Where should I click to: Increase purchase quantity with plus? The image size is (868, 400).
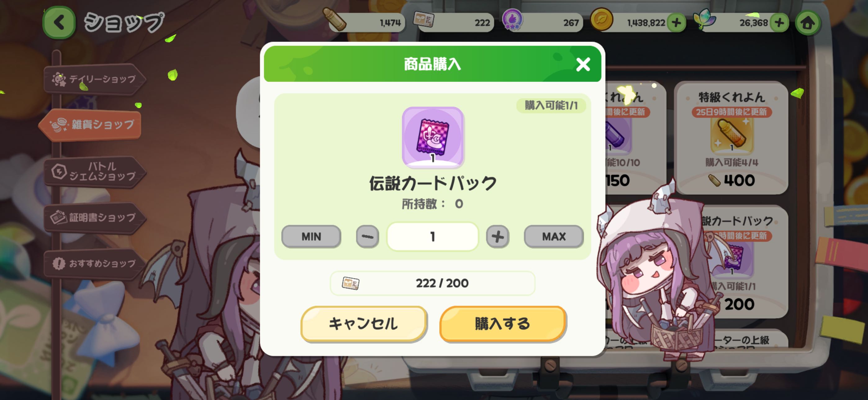coord(497,237)
